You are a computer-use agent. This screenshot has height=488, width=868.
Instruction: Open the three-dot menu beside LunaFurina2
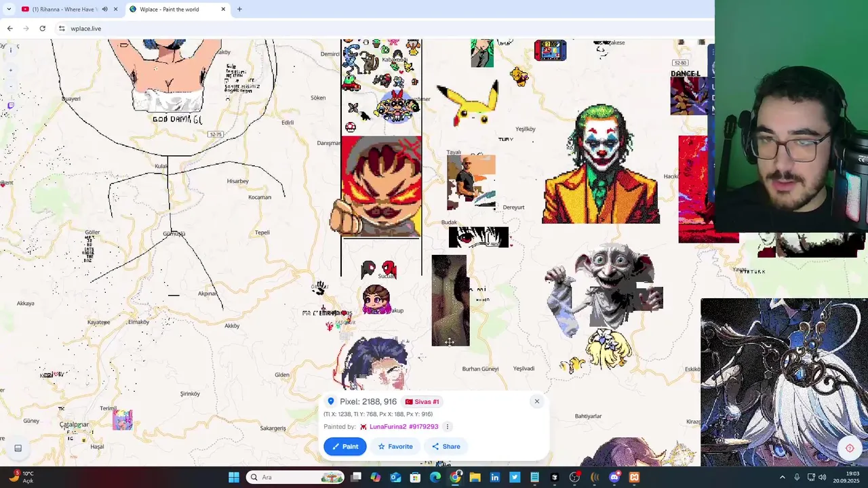tap(447, 426)
